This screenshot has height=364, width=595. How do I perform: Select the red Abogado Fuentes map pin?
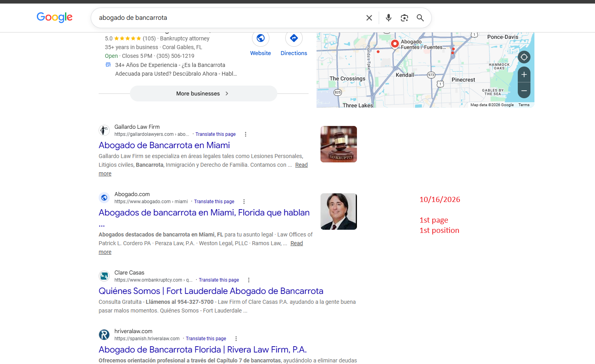click(395, 44)
